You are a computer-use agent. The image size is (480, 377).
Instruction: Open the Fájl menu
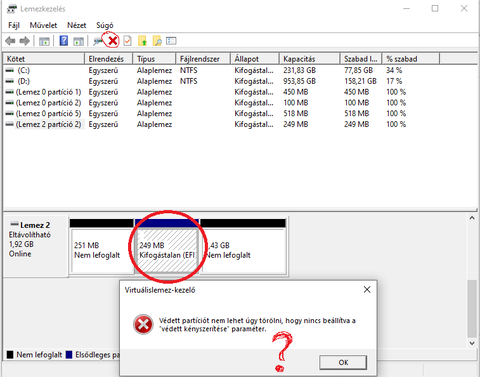(14, 25)
